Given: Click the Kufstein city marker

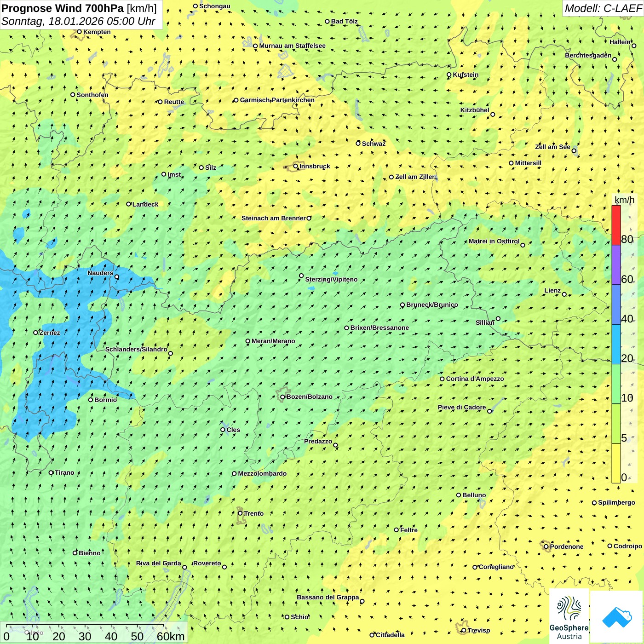Looking at the screenshot, I should pyautogui.click(x=449, y=75).
